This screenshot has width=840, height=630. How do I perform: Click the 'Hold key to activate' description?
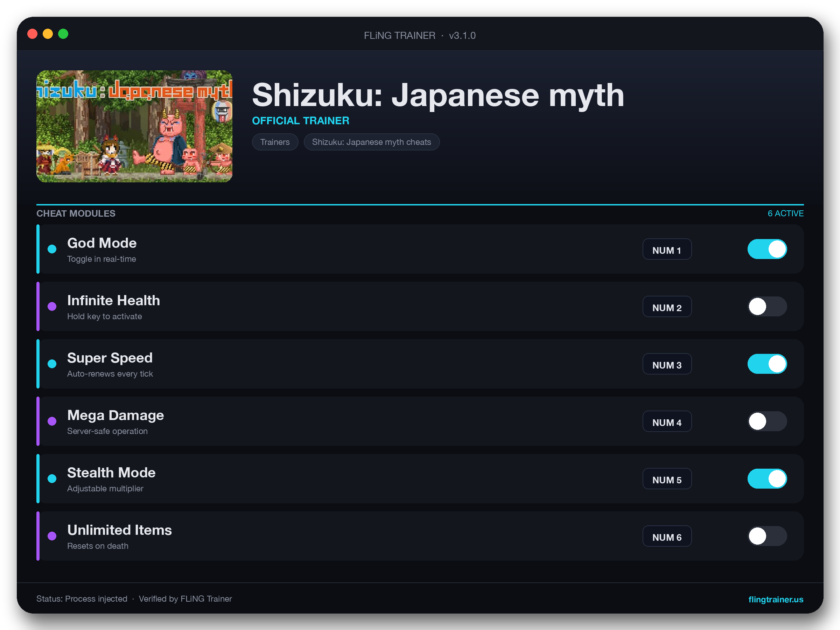[104, 316]
